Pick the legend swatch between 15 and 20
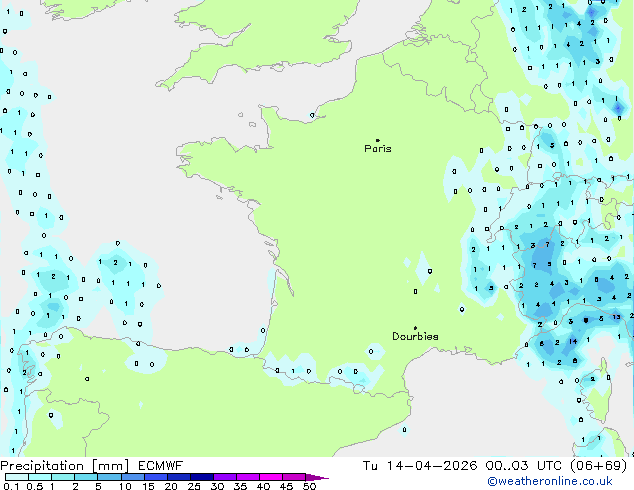This screenshot has width=634, height=490. click(155, 477)
